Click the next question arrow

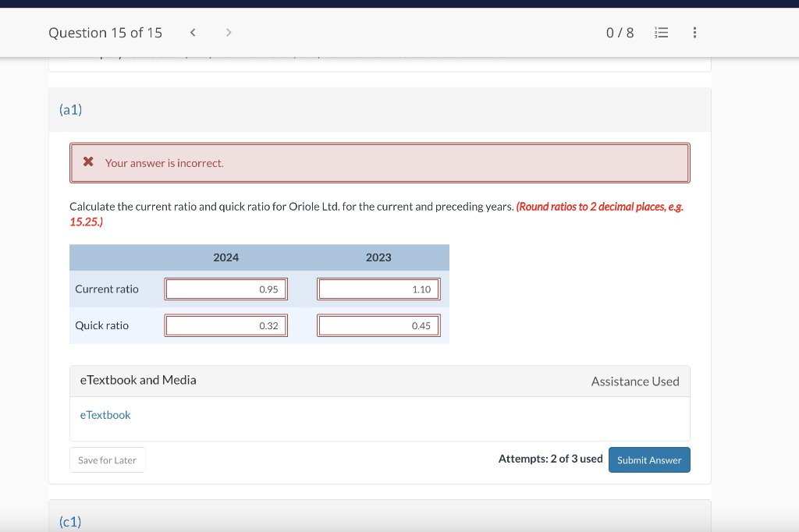pos(228,32)
